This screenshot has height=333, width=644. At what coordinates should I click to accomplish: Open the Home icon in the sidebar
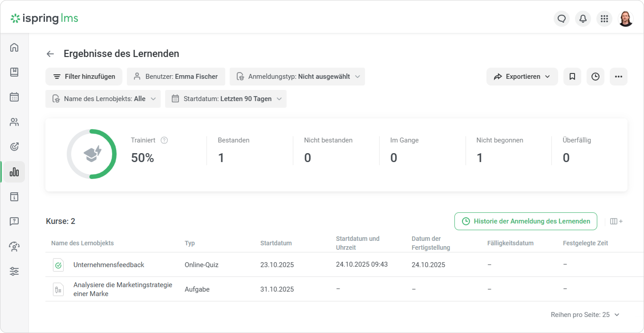(x=14, y=47)
